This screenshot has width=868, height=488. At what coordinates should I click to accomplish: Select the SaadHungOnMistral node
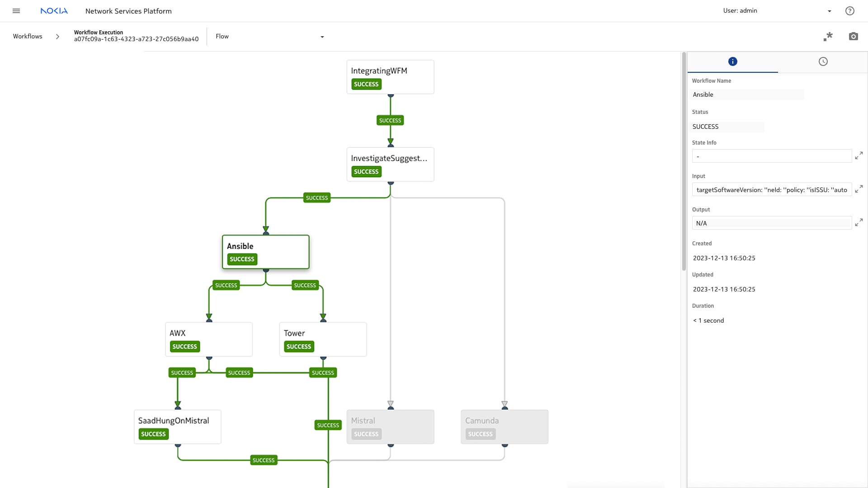click(177, 427)
